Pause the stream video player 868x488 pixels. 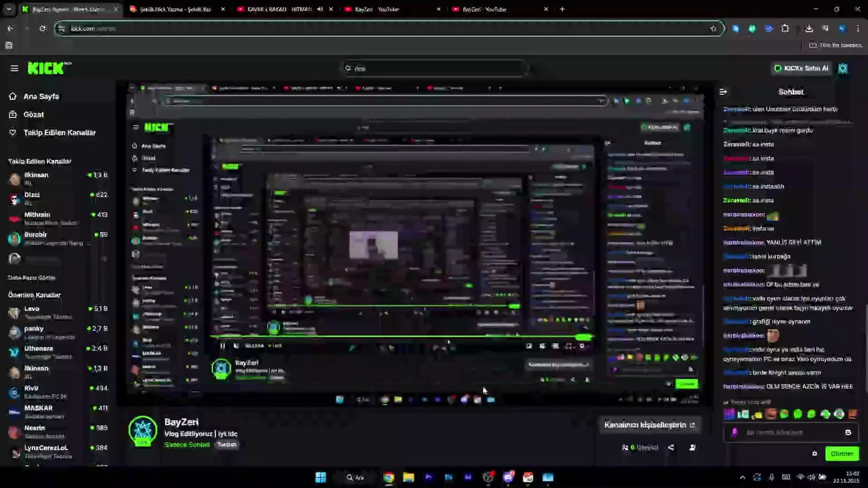point(222,346)
